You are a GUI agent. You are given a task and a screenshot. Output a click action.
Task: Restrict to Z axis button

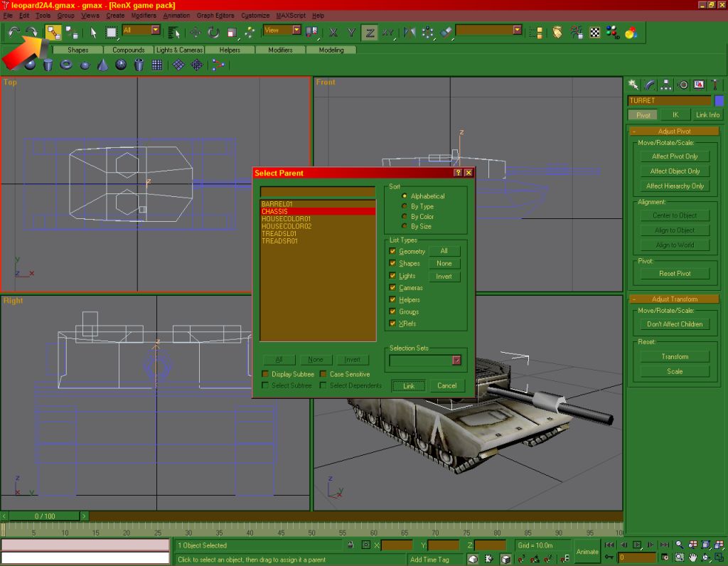(369, 32)
